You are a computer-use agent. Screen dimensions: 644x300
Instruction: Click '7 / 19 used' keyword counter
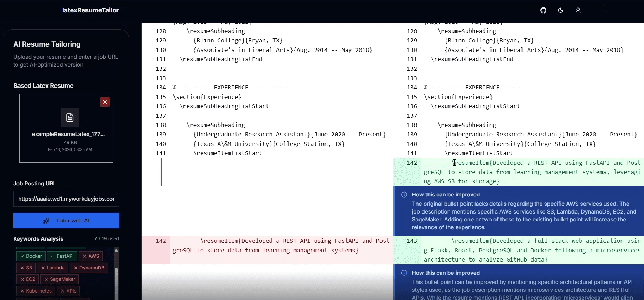click(x=107, y=238)
